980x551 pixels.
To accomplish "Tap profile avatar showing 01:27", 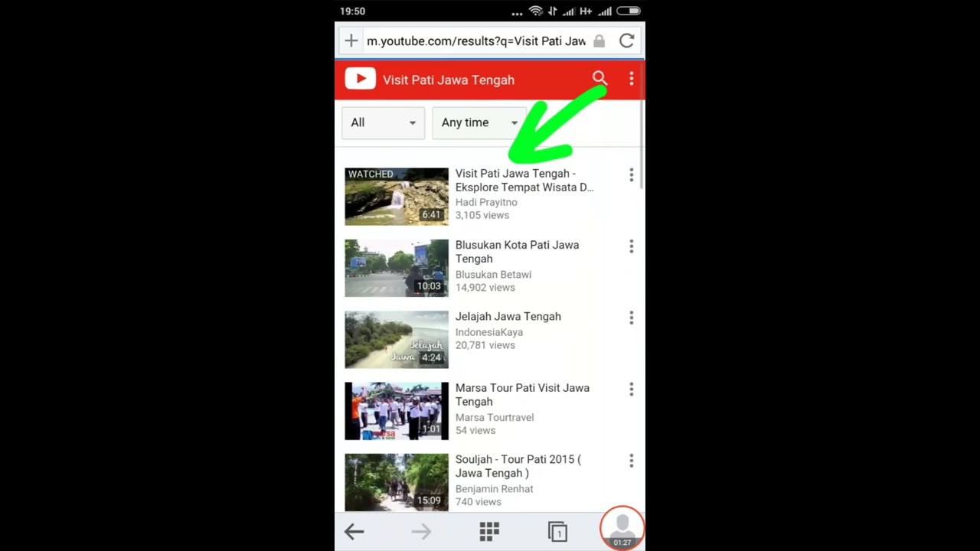I will 622,527.
